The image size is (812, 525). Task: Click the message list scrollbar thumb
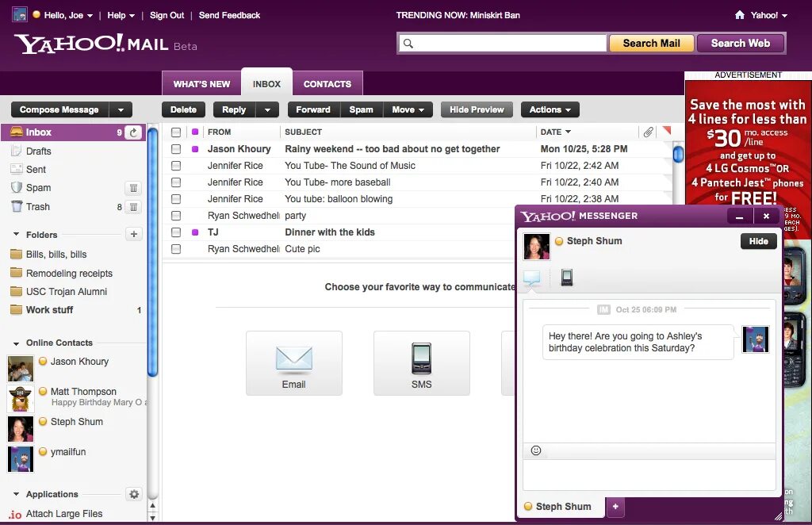click(678, 154)
